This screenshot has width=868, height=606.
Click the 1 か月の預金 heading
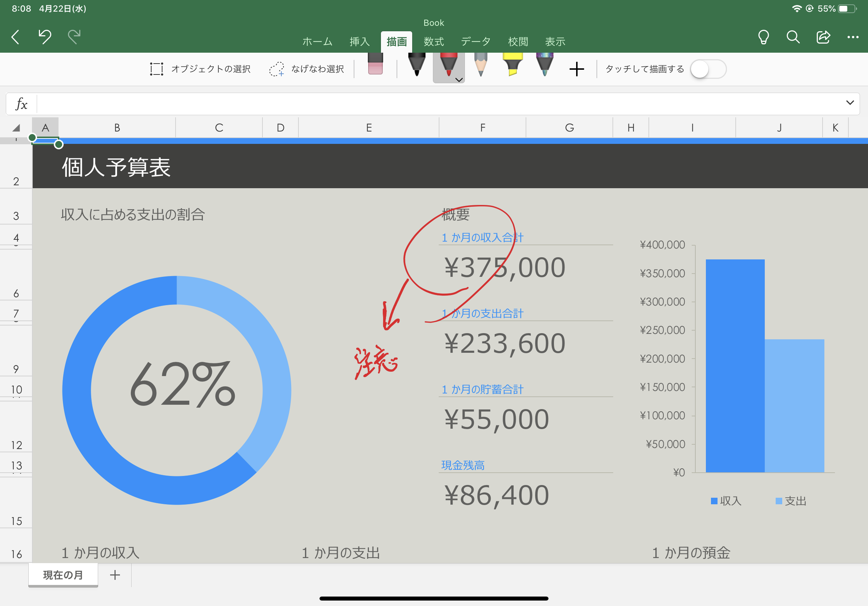tap(691, 553)
